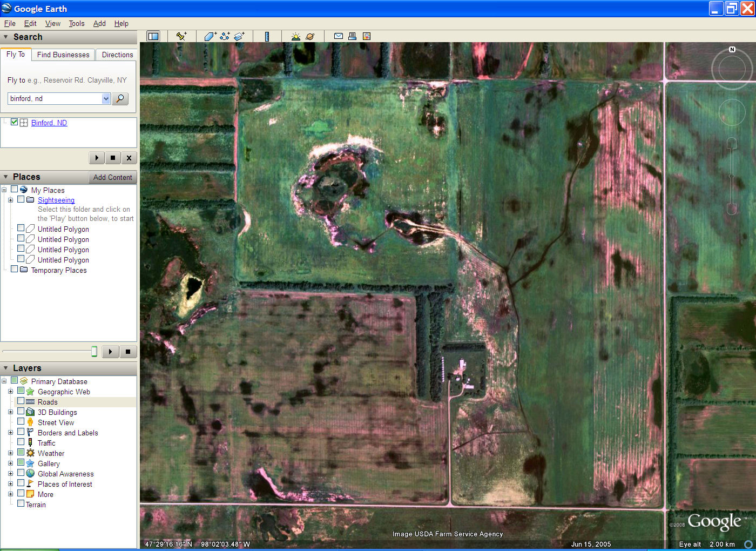The image size is (756, 551).
Task: Start the search with magnifier button
Action: pos(120,98)
